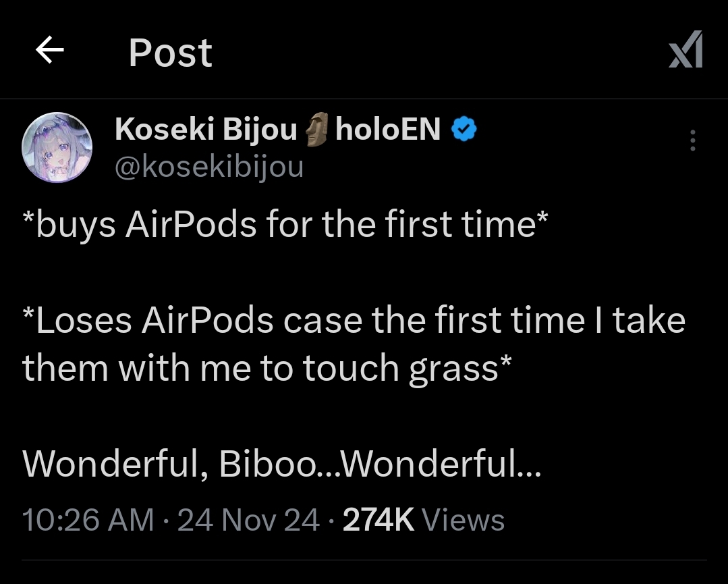Click the Koseki Bijou display name
Screen dimensions: 728x584
coord(206,129)
